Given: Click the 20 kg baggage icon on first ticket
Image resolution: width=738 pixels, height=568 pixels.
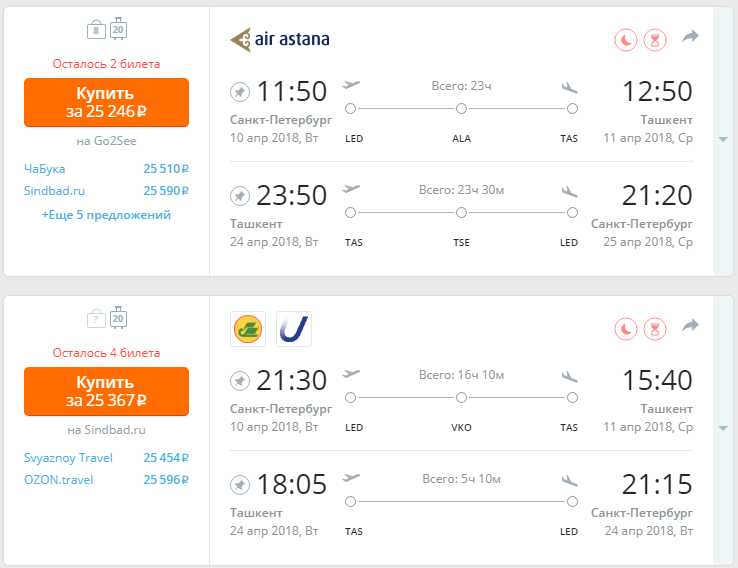Looking at the screenshot, I should click(118, 29).
